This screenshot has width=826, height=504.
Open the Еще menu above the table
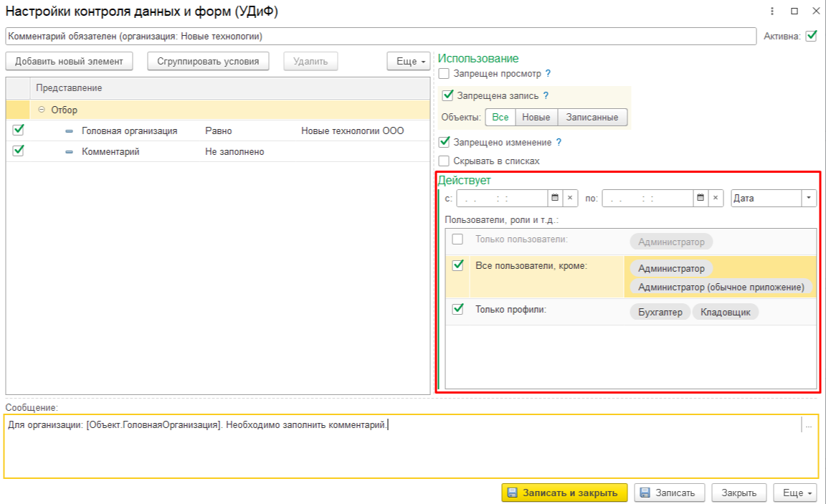[410, 62]
